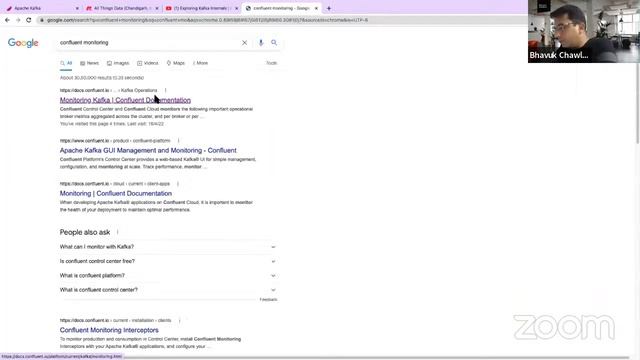The width and height of the screenshot is (640, 360).
Task: Close the Apache Kafka tab
Action: 78,8
